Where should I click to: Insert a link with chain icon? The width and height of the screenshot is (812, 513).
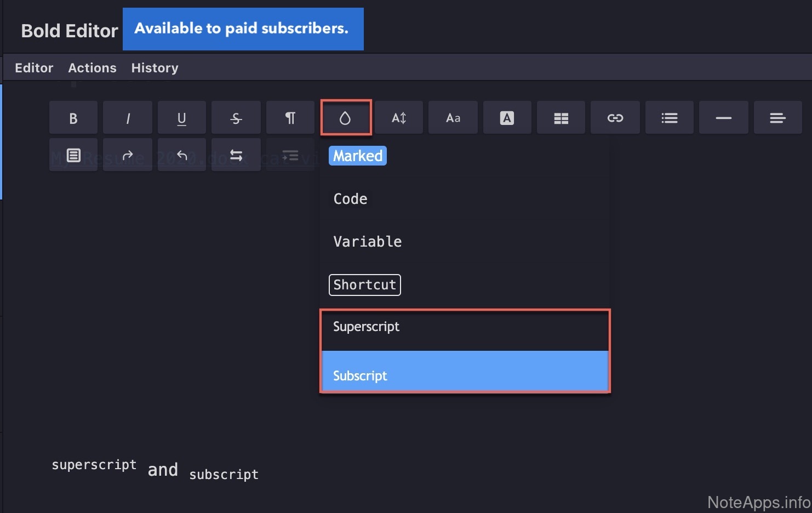(615, 118)
